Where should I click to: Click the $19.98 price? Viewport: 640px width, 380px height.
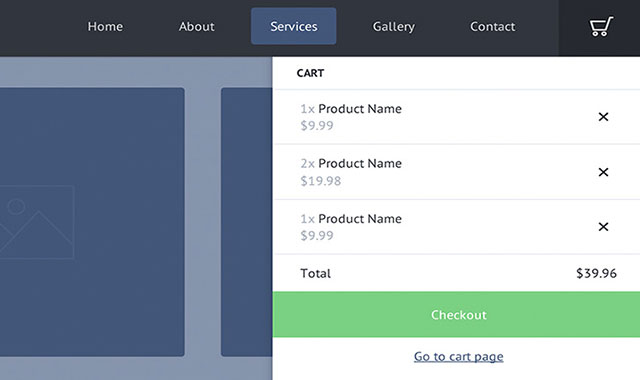(x=321, y=181)
